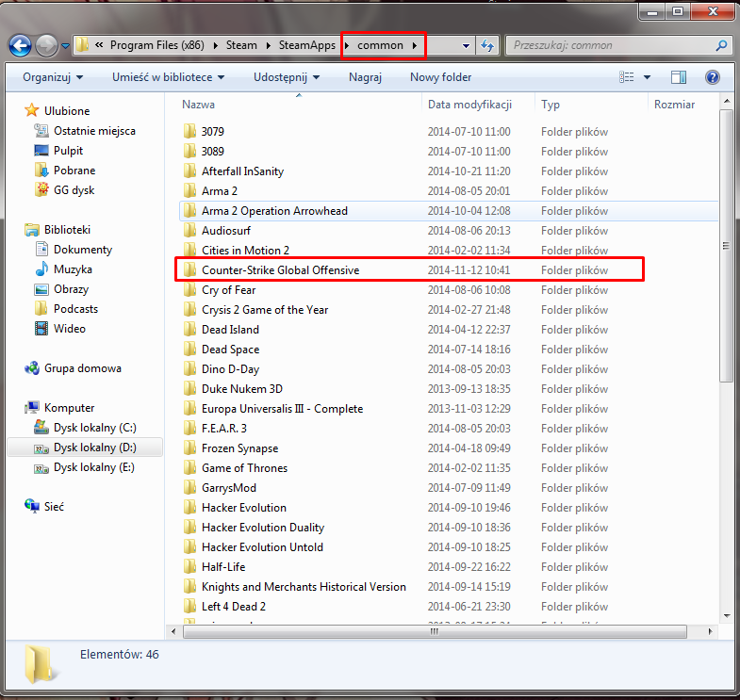Viewport: 740px width, 700px height.
Task: Navigate to Program Files (x86) breadcrumb
Action: 157,45
